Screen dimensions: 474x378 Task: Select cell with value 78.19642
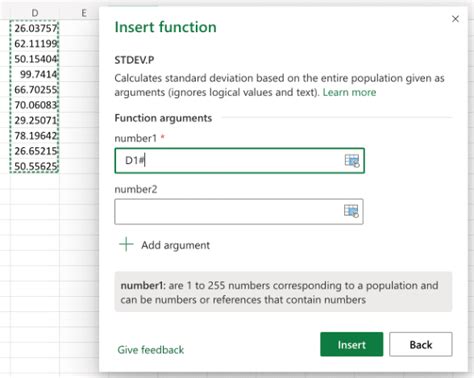click(x=35, y=136)
